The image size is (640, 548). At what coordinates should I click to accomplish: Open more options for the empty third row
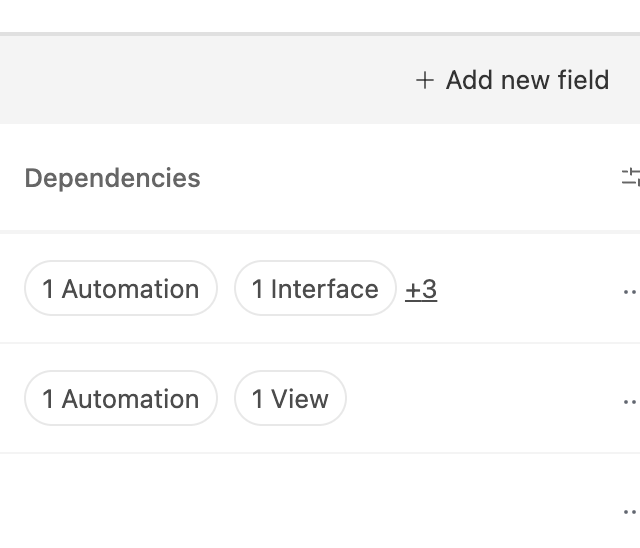point(630,512)
